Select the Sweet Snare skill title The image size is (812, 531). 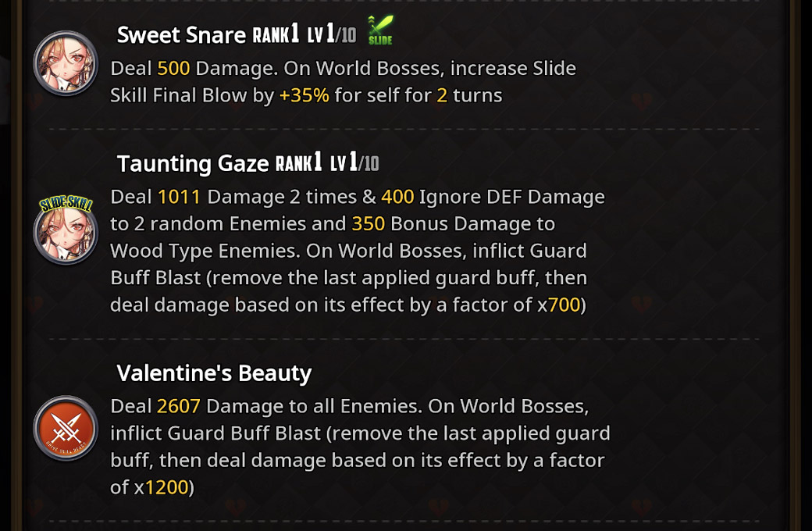point(181,35)
